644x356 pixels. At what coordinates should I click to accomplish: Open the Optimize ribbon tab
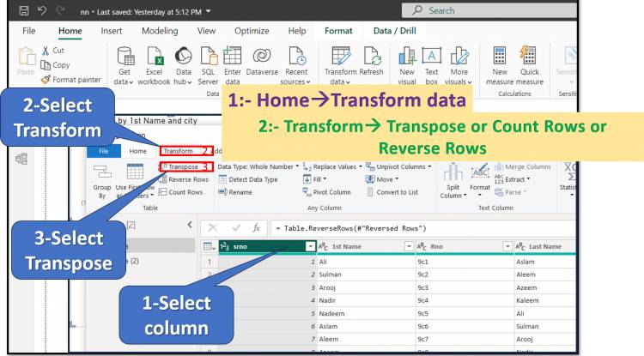(252, 31)
